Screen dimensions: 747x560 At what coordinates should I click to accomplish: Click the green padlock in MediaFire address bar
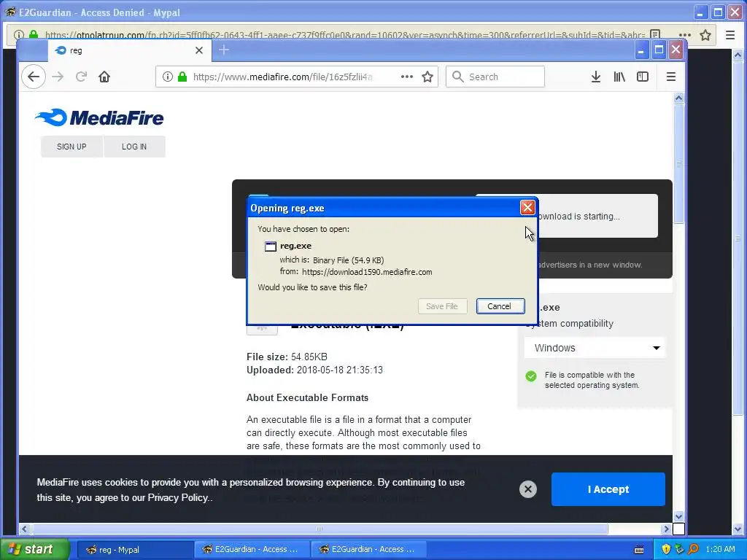pyautogui.click(x=182, y=77)
